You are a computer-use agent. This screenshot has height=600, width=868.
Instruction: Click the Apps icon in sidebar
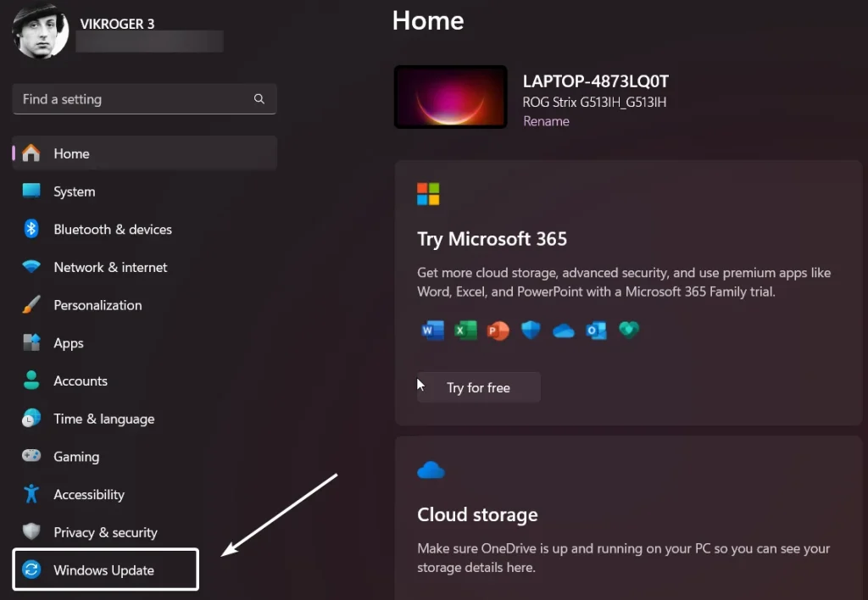31,342
